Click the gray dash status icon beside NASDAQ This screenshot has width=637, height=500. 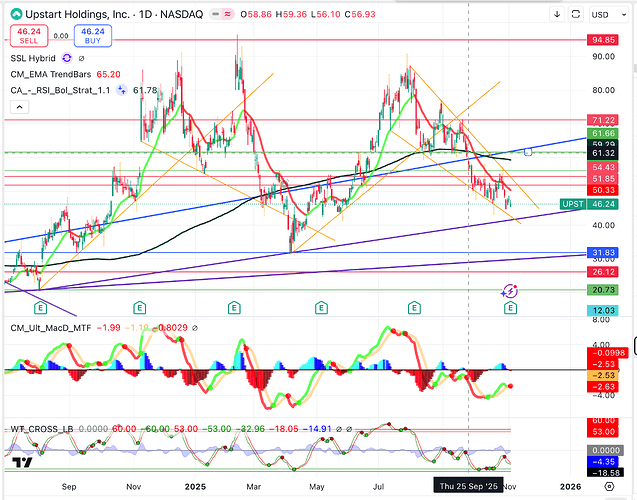(216, 14)
